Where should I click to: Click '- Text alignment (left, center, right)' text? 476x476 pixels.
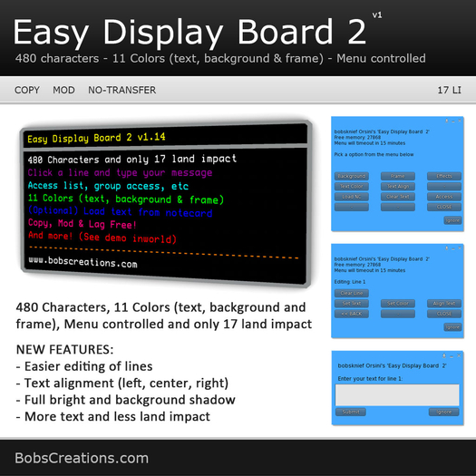point(122,384)
